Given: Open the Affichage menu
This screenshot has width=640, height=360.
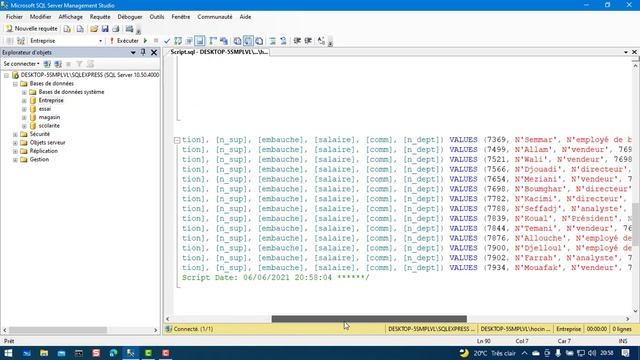Looking at the screenshot, I should [71, 17].
